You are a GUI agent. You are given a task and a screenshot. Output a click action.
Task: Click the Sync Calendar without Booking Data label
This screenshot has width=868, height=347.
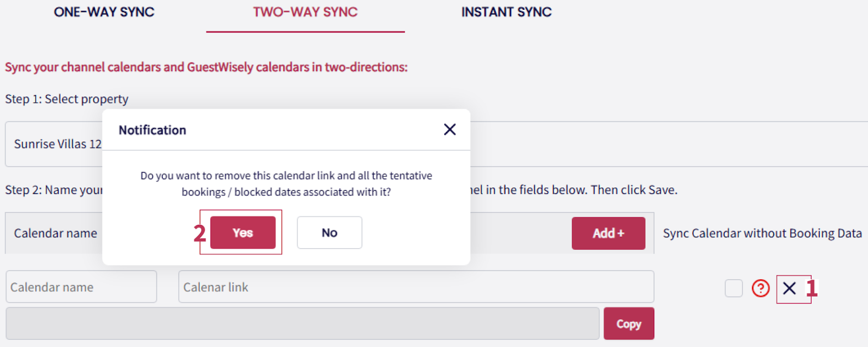tap(762, 234)
